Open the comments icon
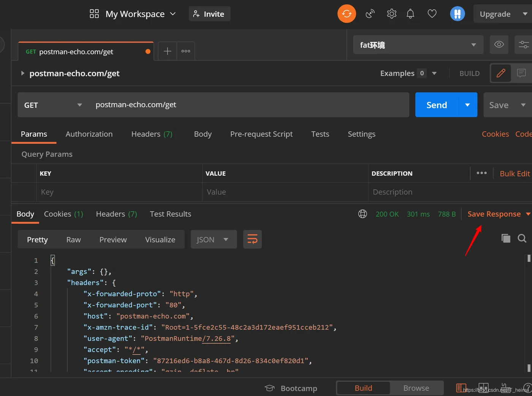Image resolution: width=532 pixels, height=396 pixels. (x=521, y=73)
